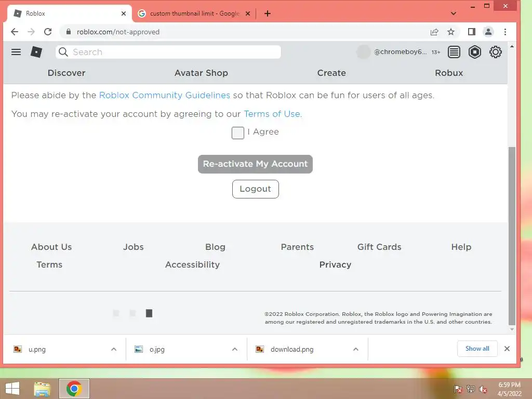
Task: Open the Create nav item
Action: [x=331, y=73]
